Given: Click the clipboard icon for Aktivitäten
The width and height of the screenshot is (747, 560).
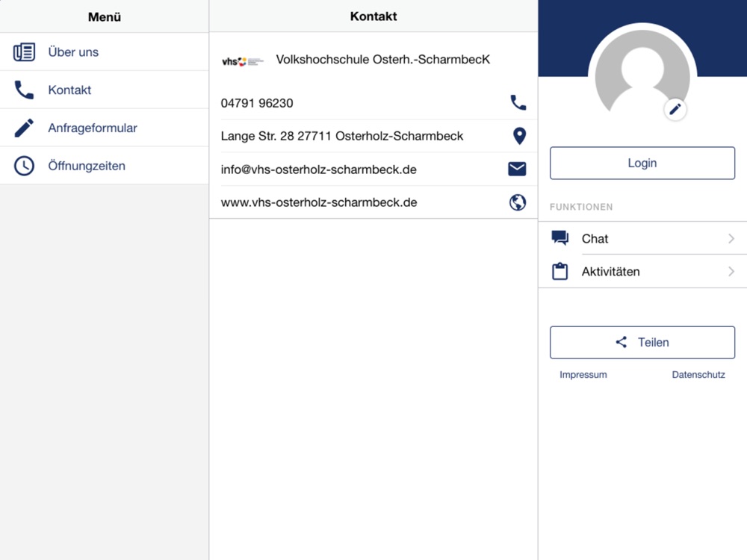Looking at the screenshot, I should [x=560, y=272].
